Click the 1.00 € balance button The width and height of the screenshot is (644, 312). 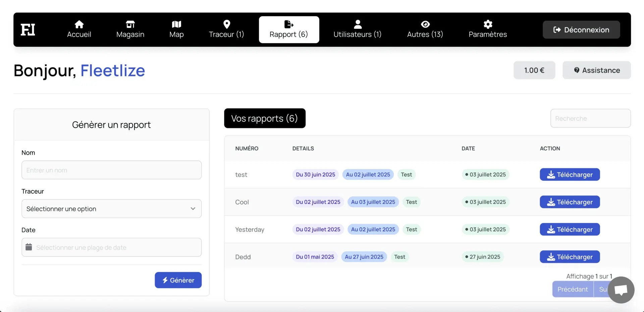pos(534,70)
